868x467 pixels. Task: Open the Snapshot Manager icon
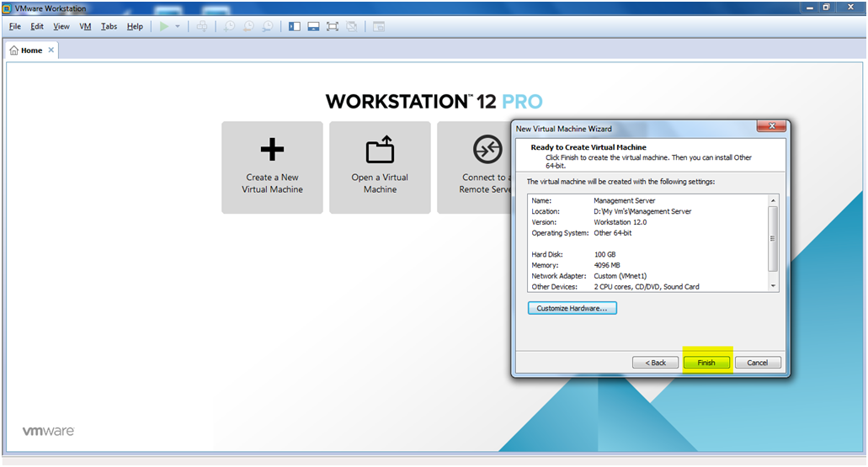268,27
